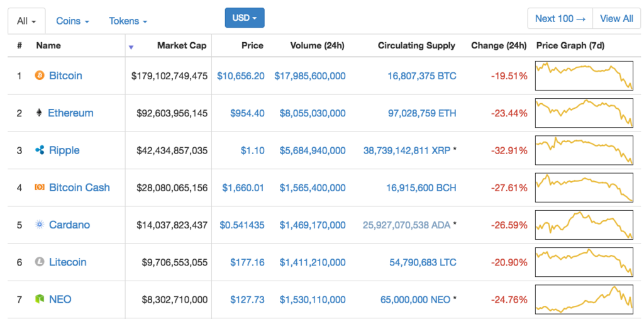Image resolution: width=644 pixels, height=319 pixels.
Task: Sort by Circulating Supply header
Action: [416, 46]
